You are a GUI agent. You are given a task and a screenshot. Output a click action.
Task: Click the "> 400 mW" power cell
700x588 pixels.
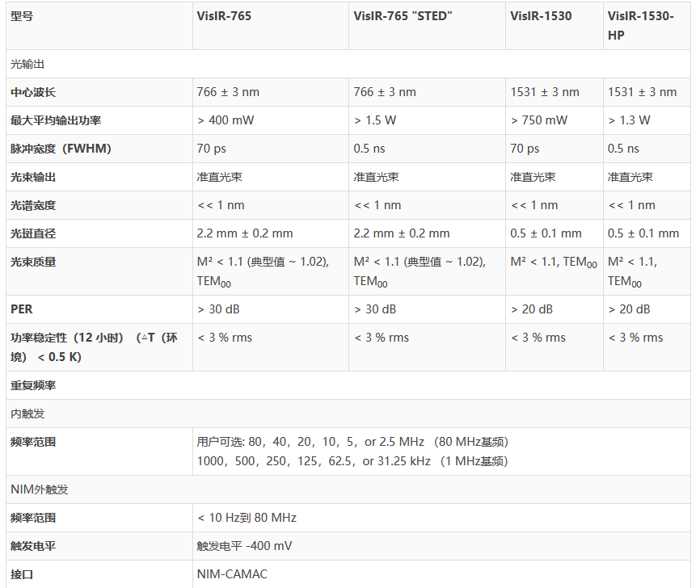(x=224, y=120)
